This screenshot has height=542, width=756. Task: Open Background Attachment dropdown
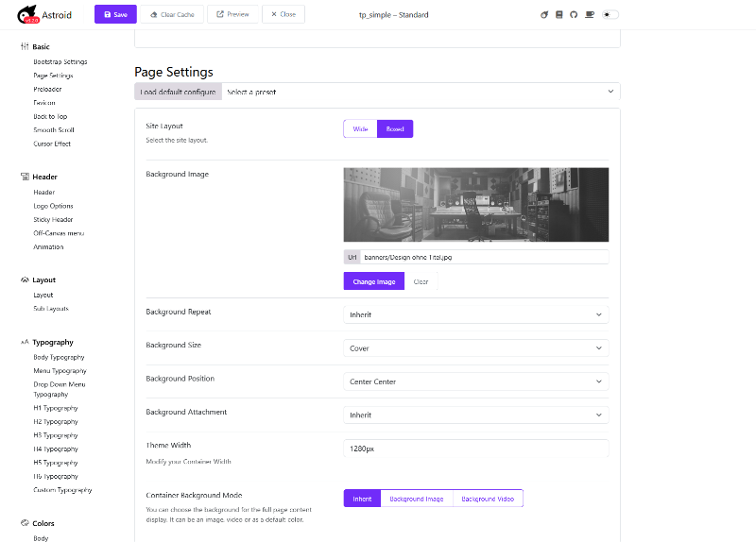click(476, 415)
